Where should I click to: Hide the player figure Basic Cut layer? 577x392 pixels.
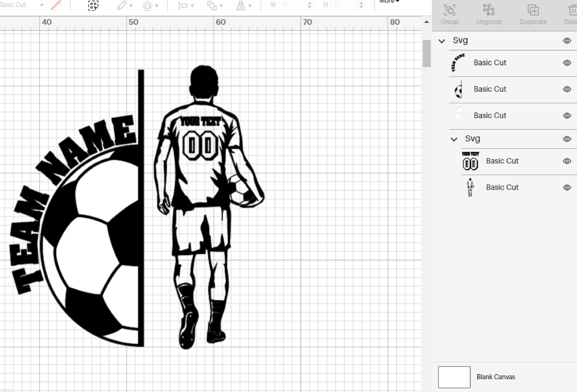coord(567,187)
